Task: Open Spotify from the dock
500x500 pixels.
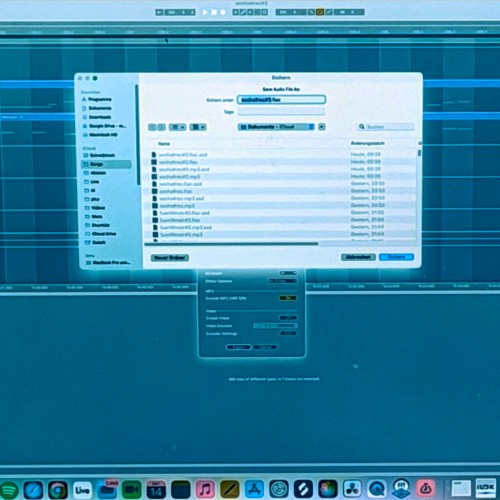Action: pos(8,490)
